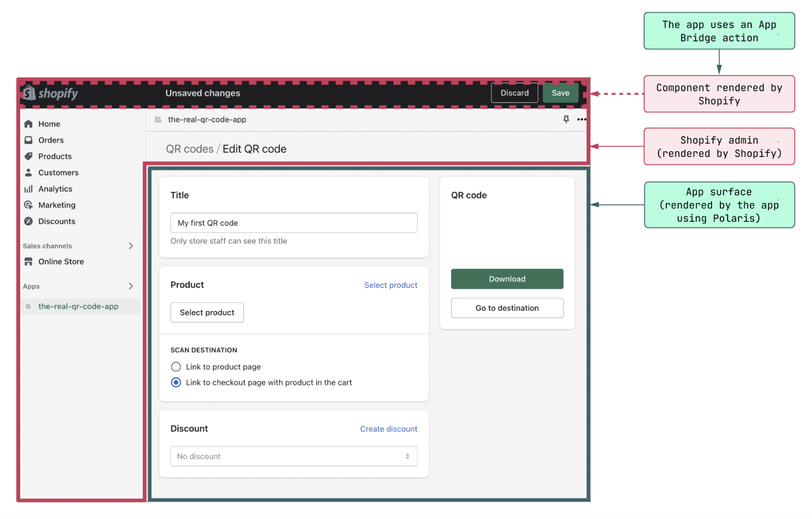Open the three-dot more actions menu
This screenshot has height=519, width=812.
[x=582, y=119]
